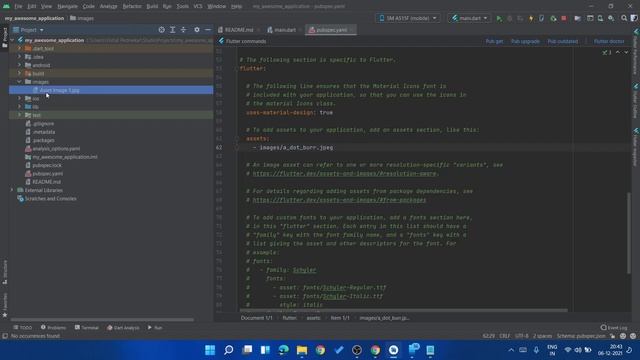Open File Explorer from taskbar
640x360 pixels.
pyautogui.click(x=302, y=350)
